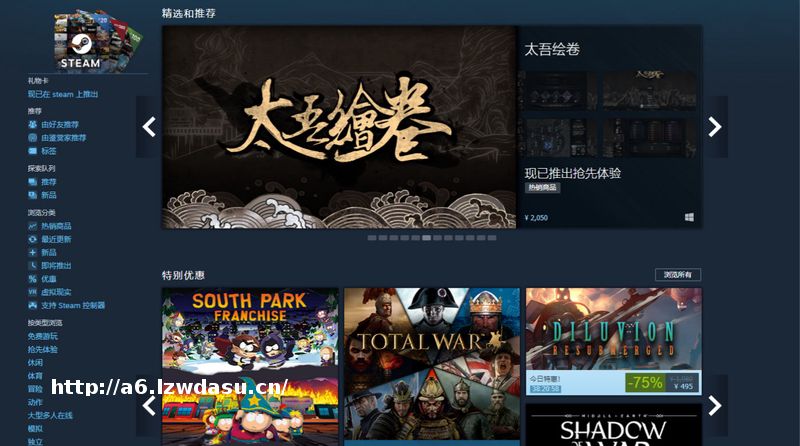Image resolution: width=800 pixels, height=446 pixels.
Task: Select the highlighted carousel pagination dot
Action: 427,238
